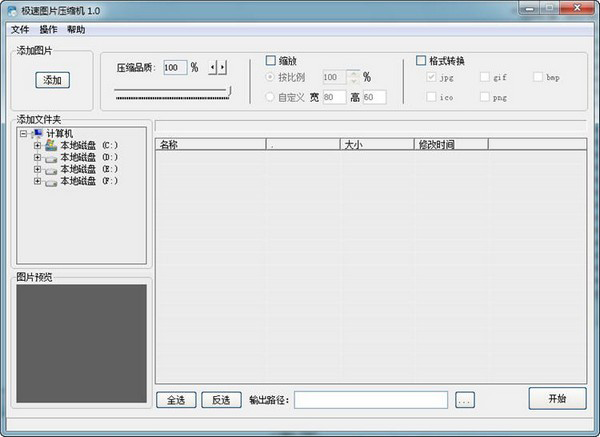The height and width of the screenshot is (437, 600).
Task: Increase compression quality with right arrow
Action: pyautogui.click(x=222, y=67)
